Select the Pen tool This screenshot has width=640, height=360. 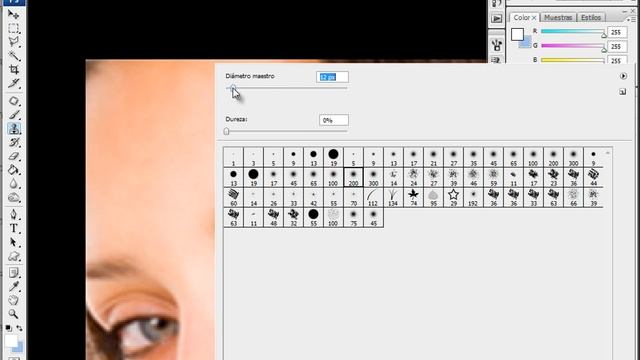[x=14, y=214]
